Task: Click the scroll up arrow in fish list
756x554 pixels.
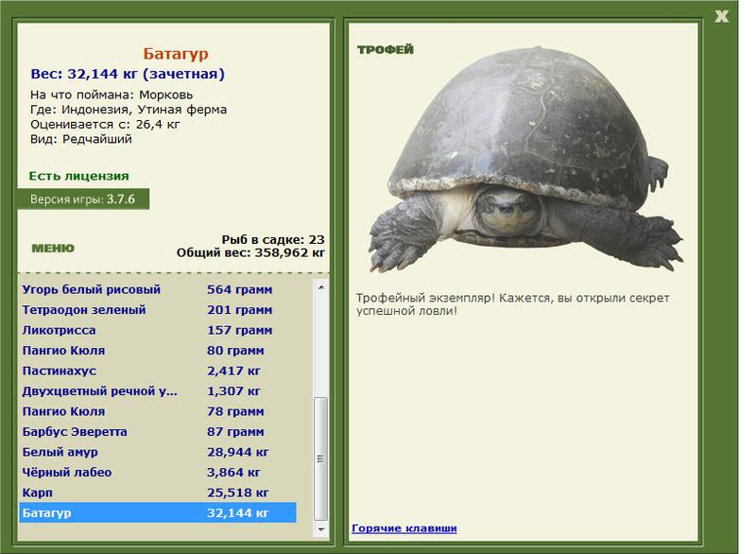Action: pyautogui.click(x=321, y=287)
